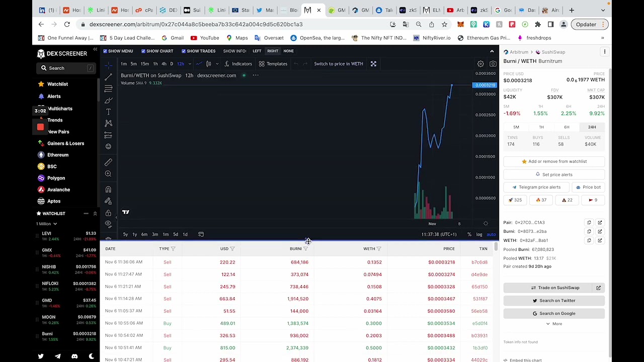
Task: Select the text annotation tool
Action: [108, 112]
